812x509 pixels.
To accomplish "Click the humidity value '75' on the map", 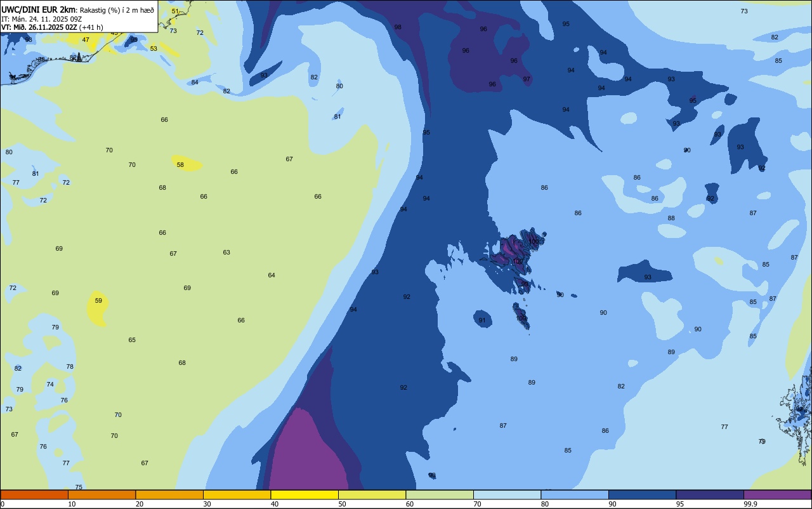I will click(x=79, y=487).
